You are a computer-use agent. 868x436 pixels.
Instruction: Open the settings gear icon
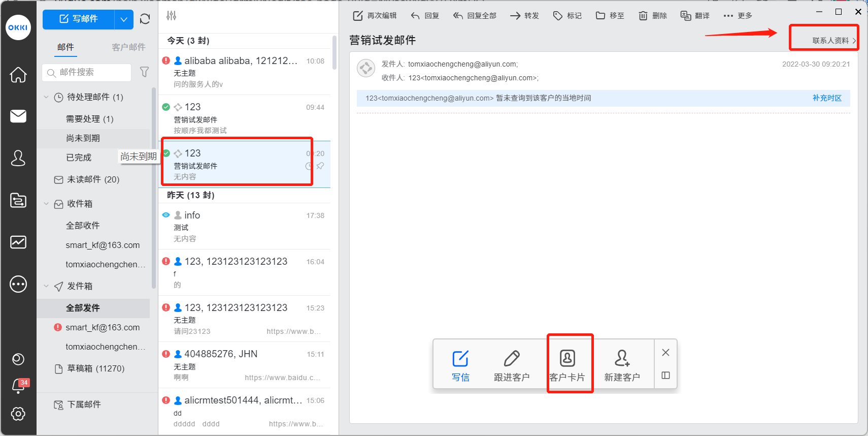(x=18, y=414)
